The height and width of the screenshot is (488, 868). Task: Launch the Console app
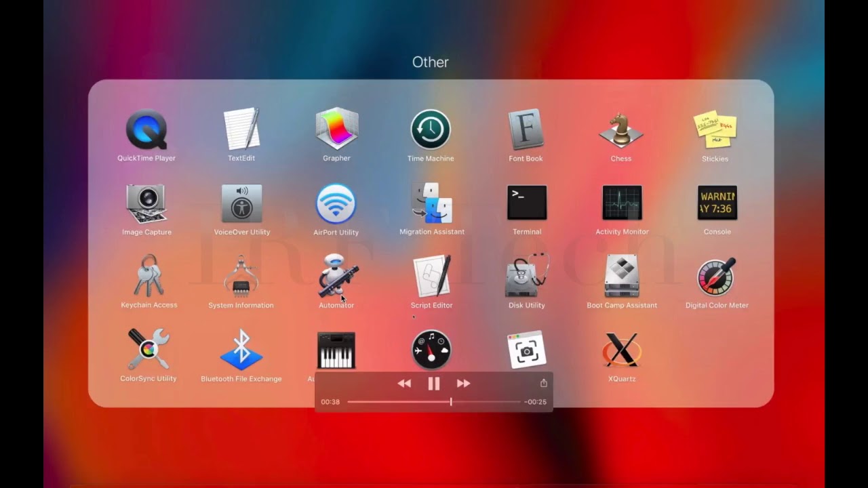(717, 203)
